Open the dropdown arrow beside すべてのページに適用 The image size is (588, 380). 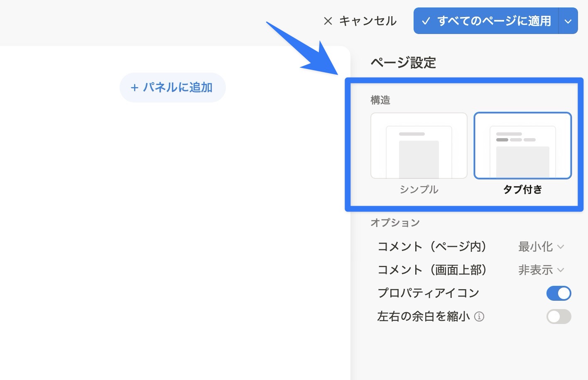click(x=568, y=21)
